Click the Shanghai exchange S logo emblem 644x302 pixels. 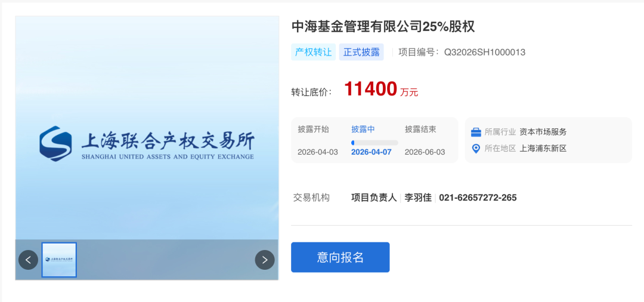[x=55, y=143]
